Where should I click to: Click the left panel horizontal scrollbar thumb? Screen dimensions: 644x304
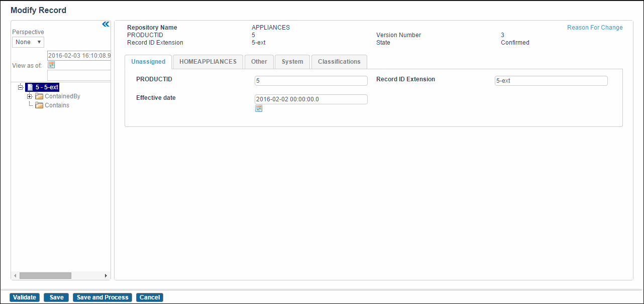45,276
